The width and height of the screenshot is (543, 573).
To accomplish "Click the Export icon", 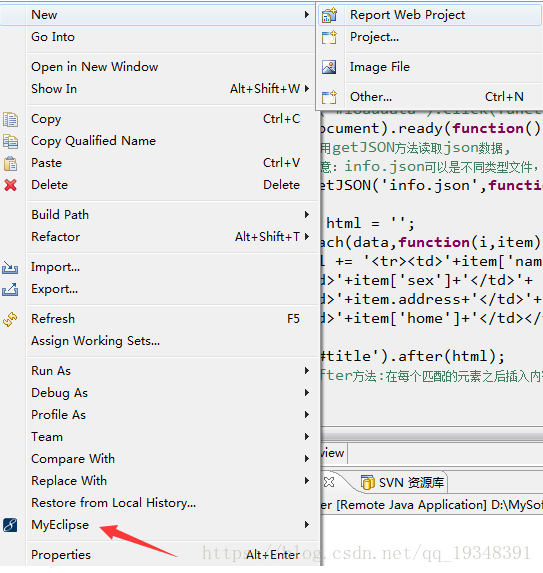I will click(x=10, y=289).
